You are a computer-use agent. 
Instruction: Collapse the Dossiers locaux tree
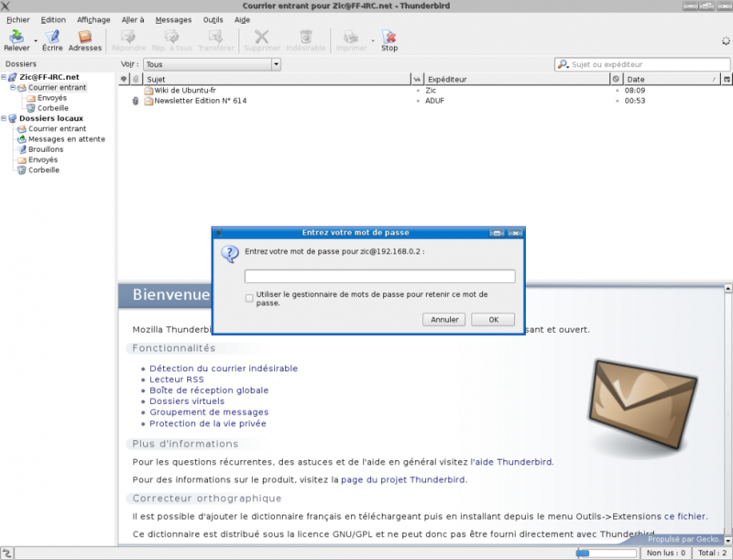[4, 118]
